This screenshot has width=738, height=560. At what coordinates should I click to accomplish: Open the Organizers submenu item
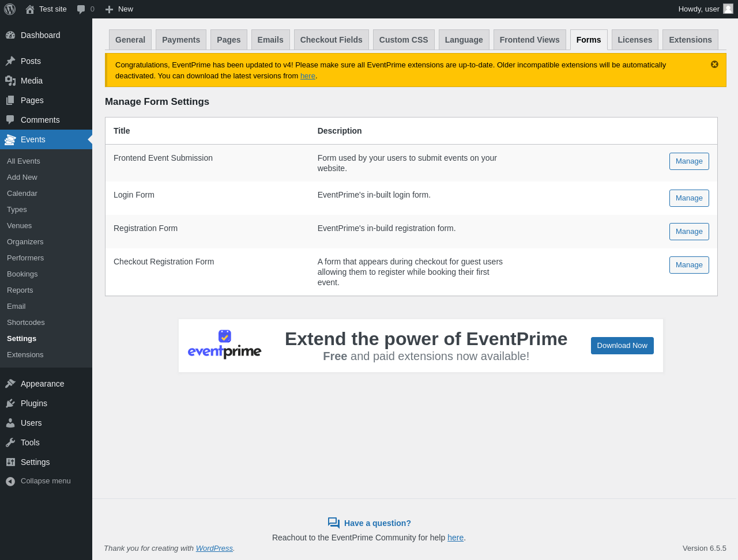pos(46,242)
